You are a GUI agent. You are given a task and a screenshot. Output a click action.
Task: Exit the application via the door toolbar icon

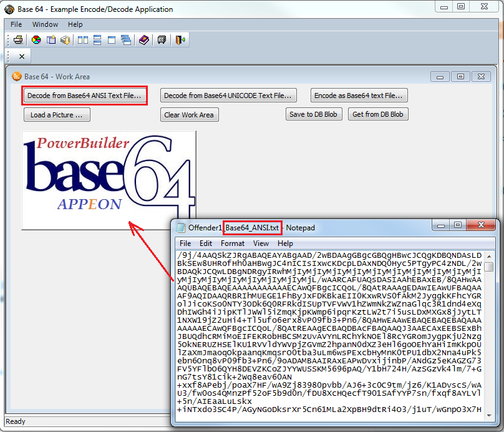point(180,39)
